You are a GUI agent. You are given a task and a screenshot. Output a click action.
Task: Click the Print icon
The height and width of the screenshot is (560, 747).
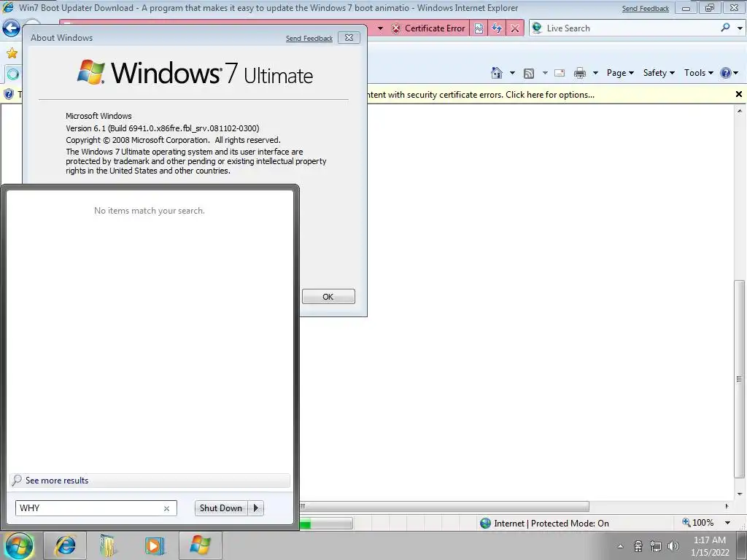(580, 73)
